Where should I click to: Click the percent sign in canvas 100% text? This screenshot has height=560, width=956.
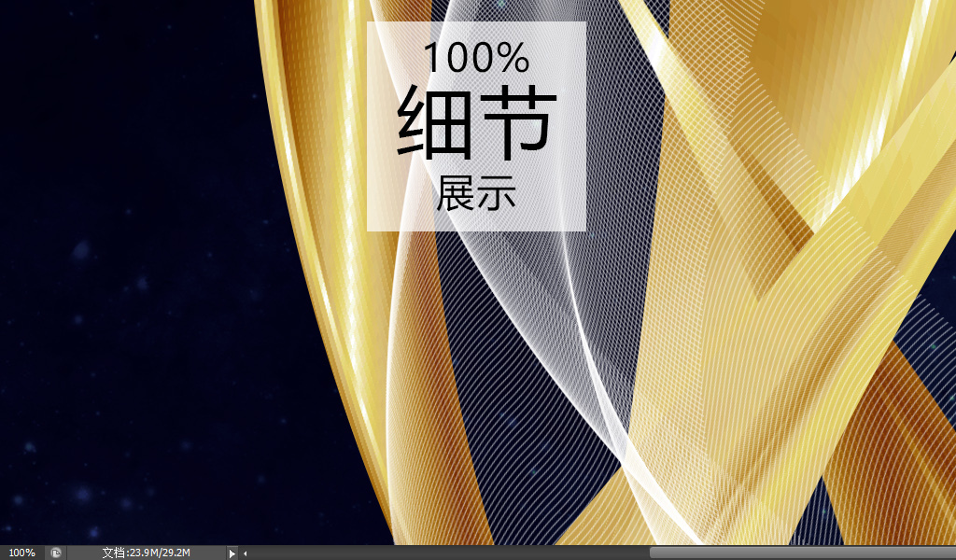point(513,59)
